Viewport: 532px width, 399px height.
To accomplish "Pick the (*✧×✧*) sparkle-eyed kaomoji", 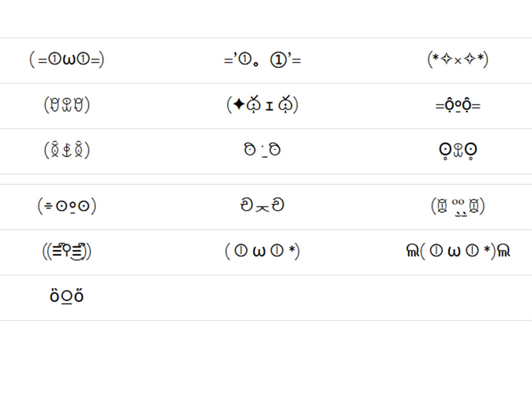I will (458, 59).
